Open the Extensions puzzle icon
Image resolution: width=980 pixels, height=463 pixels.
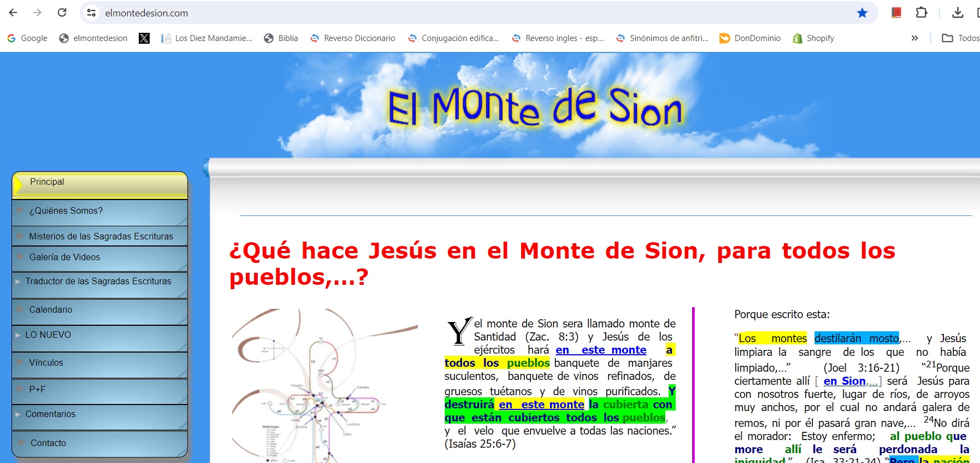click(x=922, y=13)
